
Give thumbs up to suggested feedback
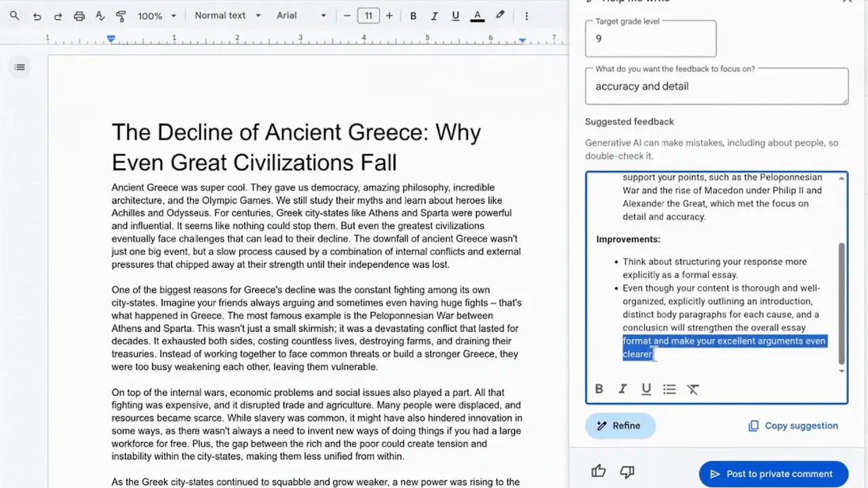tap(598, 472)
